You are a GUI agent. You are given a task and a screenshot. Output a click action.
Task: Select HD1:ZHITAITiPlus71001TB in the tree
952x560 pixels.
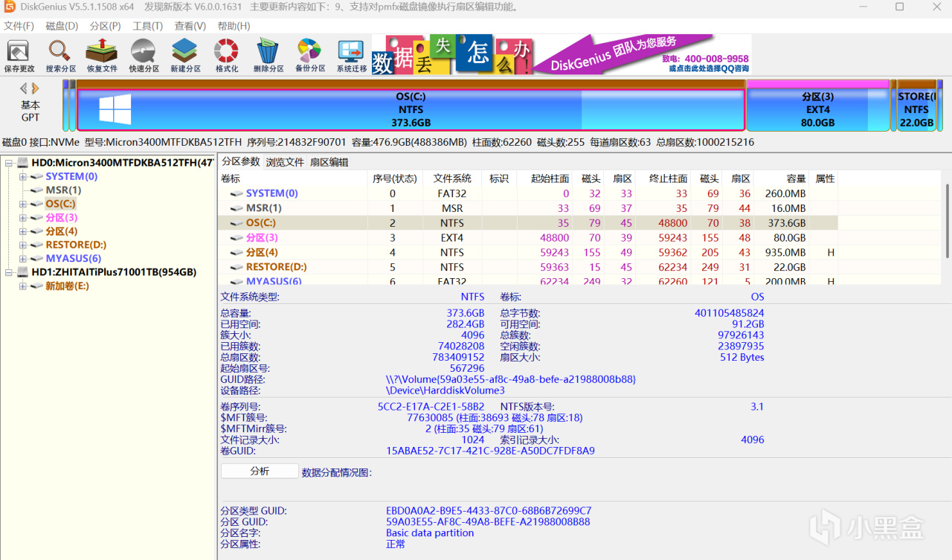tap(114, 272)
